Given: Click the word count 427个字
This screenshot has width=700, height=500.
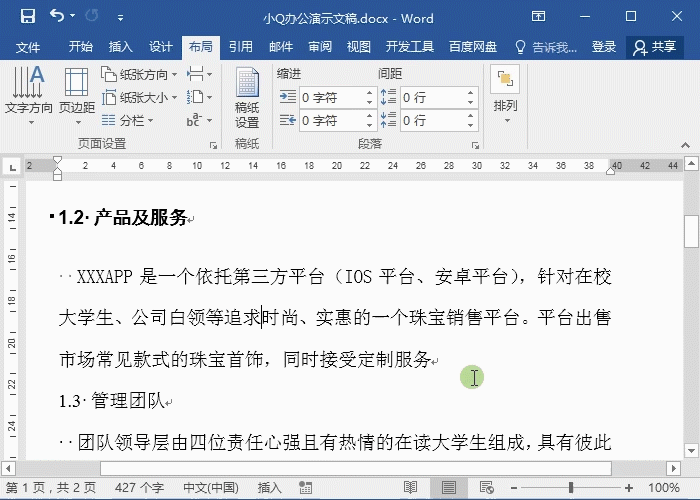Looking at the screenshot, I should pos(139,488).
